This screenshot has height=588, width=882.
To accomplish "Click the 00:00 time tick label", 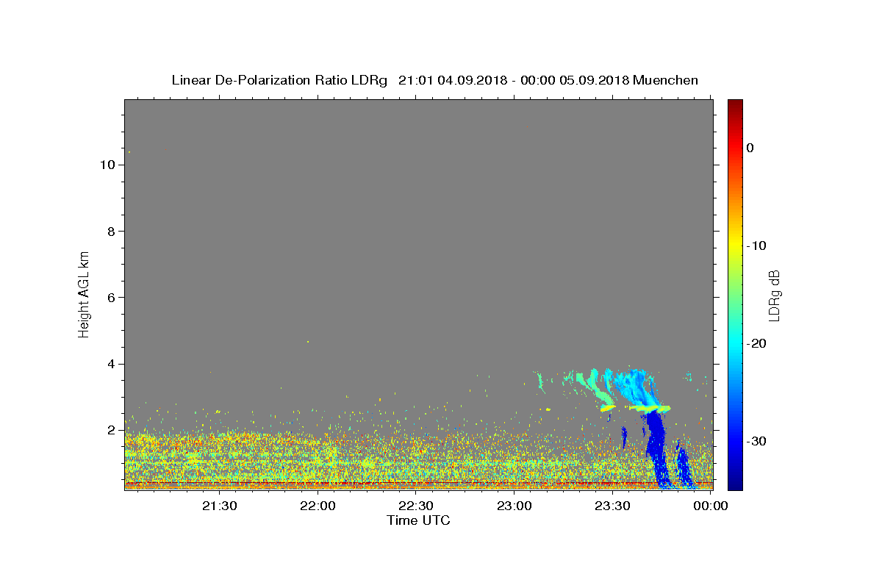I will pyautogui.click(x=711, y=506).
